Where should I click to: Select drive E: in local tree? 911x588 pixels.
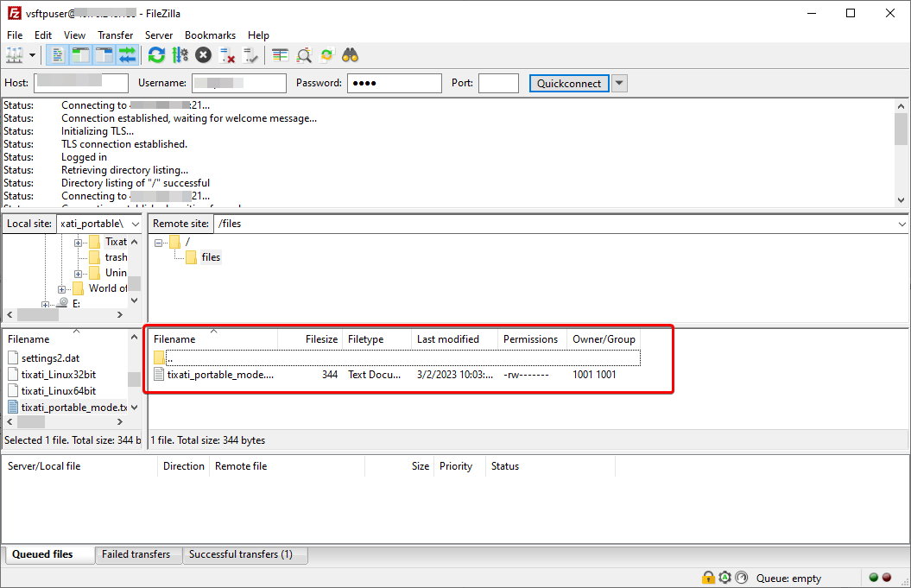75,303
